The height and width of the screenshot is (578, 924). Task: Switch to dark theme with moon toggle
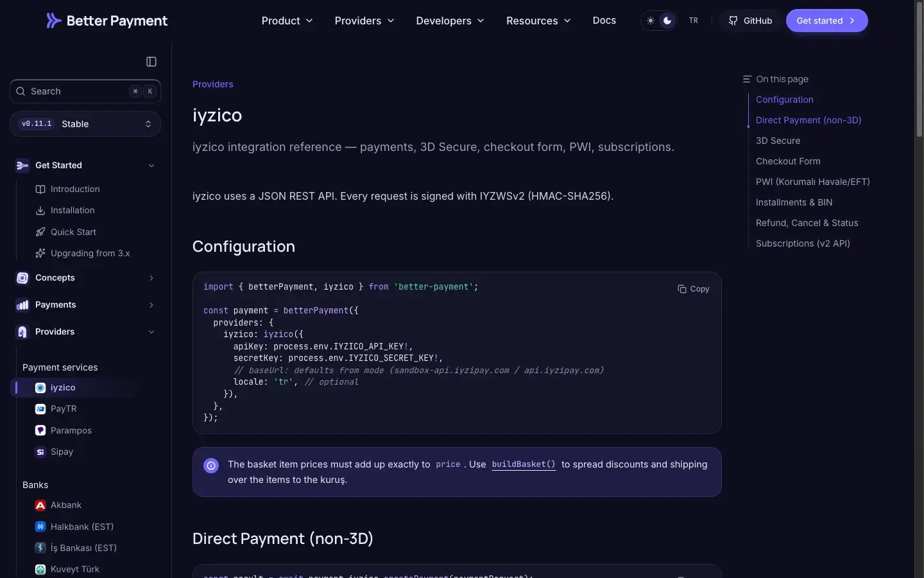pos(667,21)
